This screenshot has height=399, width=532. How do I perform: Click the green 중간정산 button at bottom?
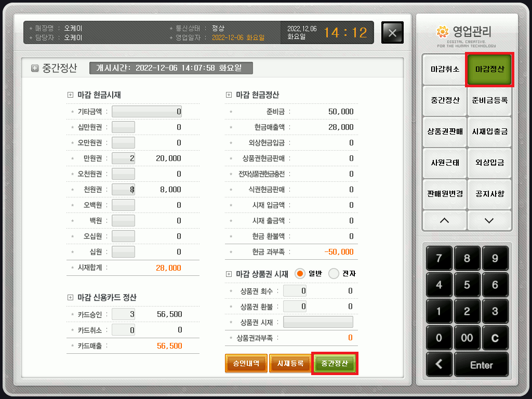335,364
